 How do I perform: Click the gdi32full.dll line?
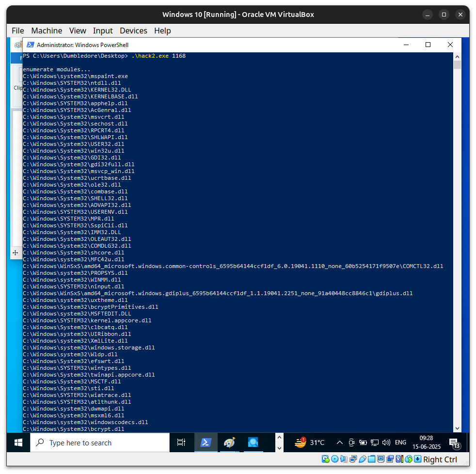tap(79, 164)
